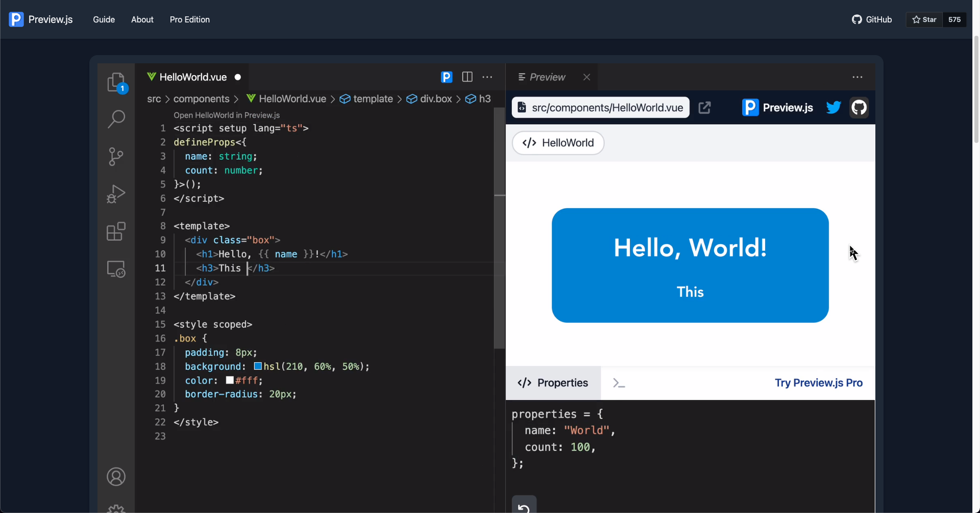Click the Preview.js P icon in editor toolbar
Viewport: 980px width, 513px height.
(x=447, y=77)
